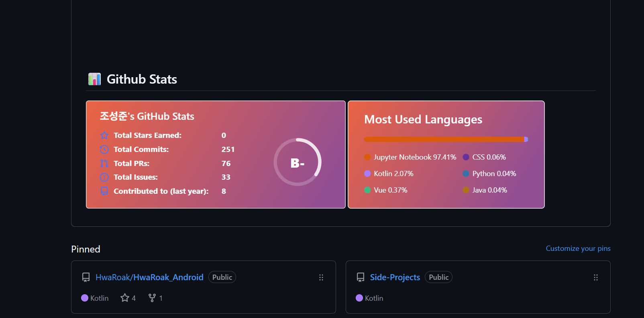Click the B- rank circle

tap(298, 162)
